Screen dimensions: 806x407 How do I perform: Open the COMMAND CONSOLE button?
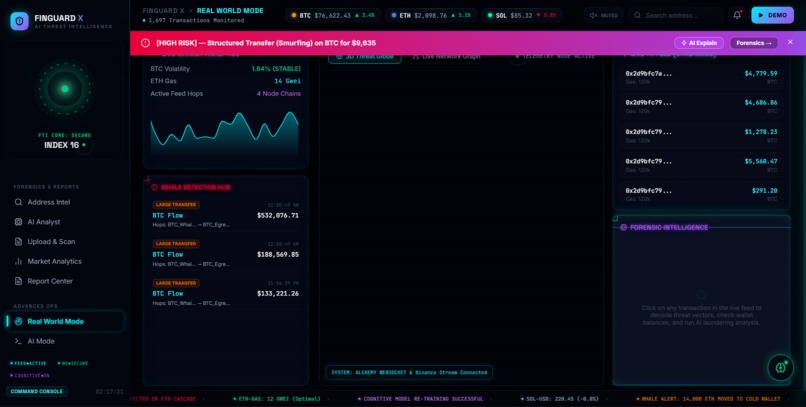pos(36,392)
